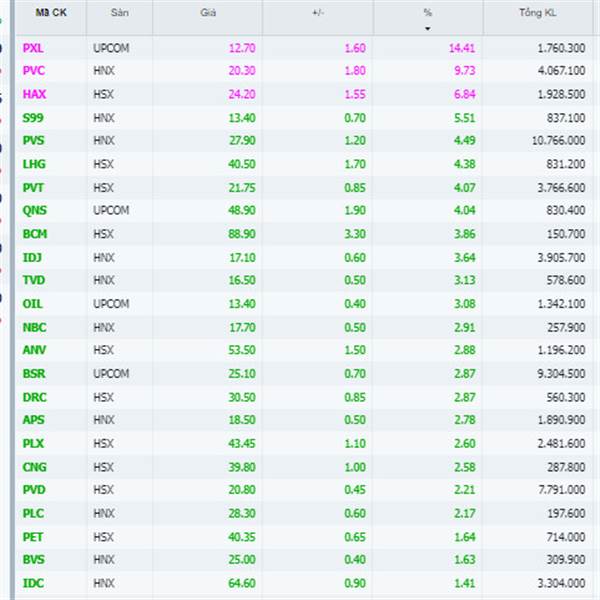Select the QNS ticker

pos(34,210)
